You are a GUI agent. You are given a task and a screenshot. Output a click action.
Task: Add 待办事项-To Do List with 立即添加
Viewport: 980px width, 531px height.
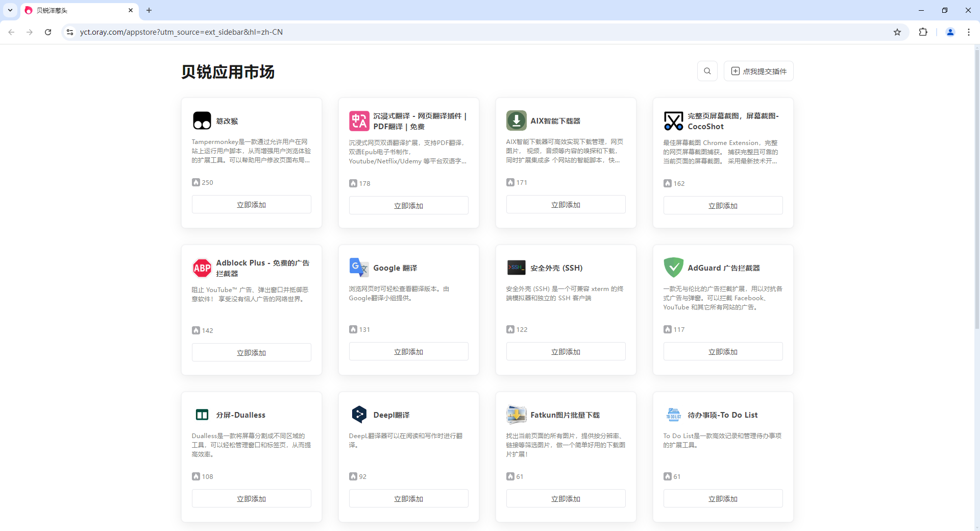click(723, 498)
